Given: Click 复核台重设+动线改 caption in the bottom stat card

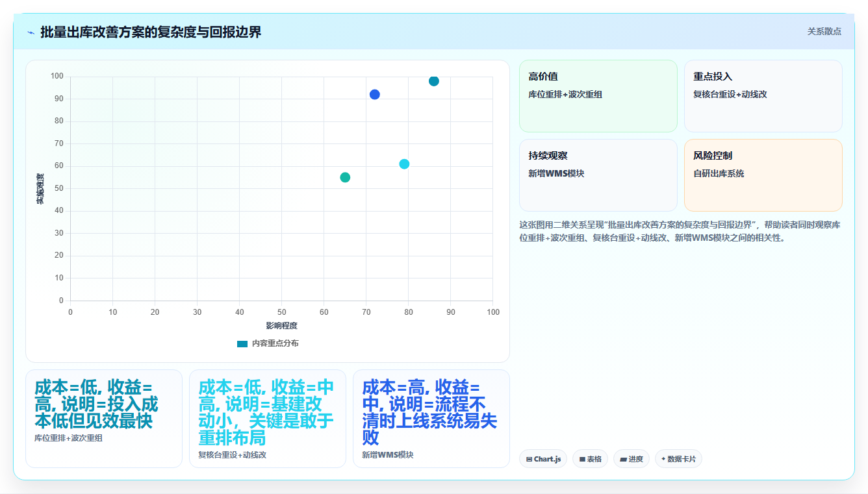Looking at the screenshot, I should (x=232, y=455).
